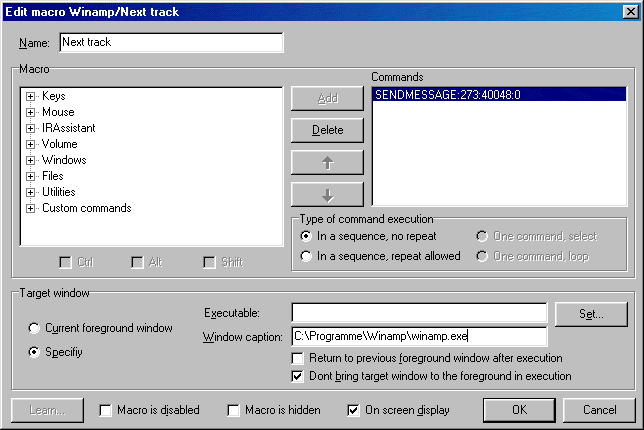Select the Volume label in the tree
Viewport: 644px width, 430px height.
[60, 144]
